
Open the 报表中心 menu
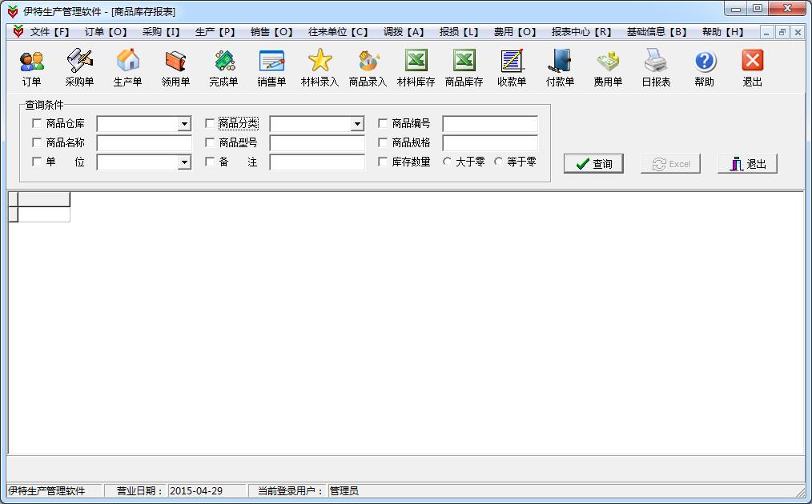[x=581, y=32]
